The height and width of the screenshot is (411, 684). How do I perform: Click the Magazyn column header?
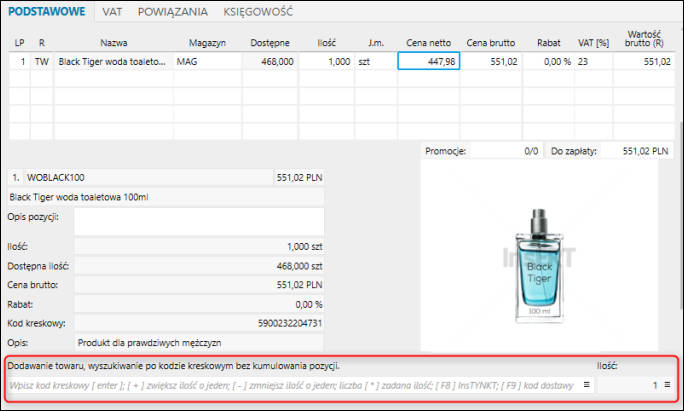pyautogui.click(x=207, y=43)
